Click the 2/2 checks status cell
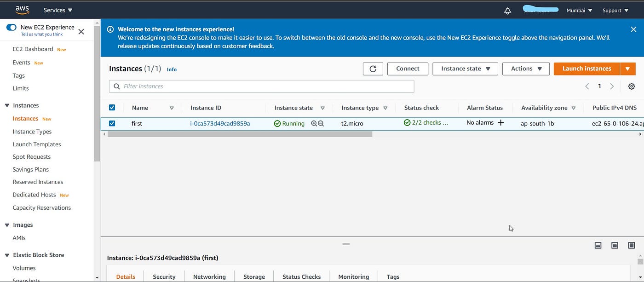The width and height of the screenshot is (644, 282). coord(426,123)
